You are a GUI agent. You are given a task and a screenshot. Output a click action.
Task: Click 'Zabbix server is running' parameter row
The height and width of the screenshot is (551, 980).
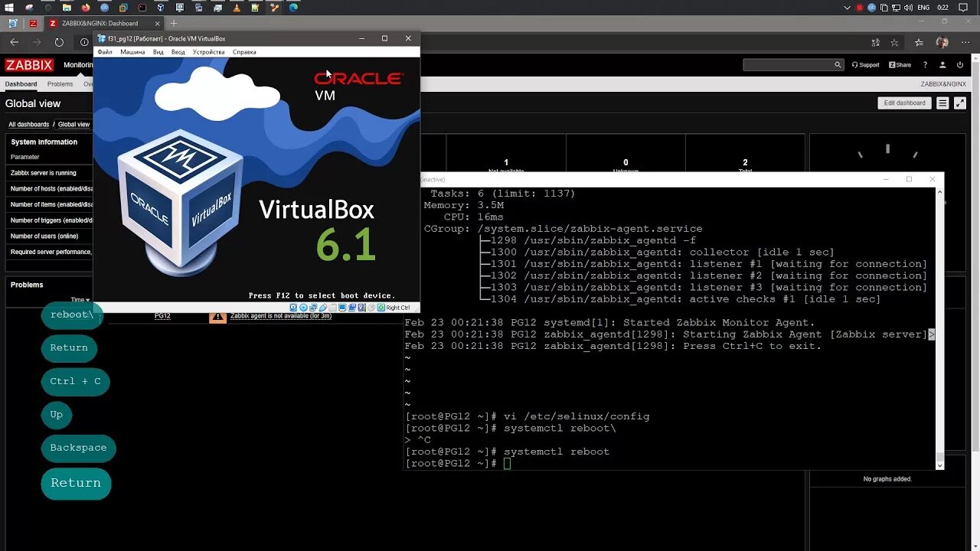51,173
